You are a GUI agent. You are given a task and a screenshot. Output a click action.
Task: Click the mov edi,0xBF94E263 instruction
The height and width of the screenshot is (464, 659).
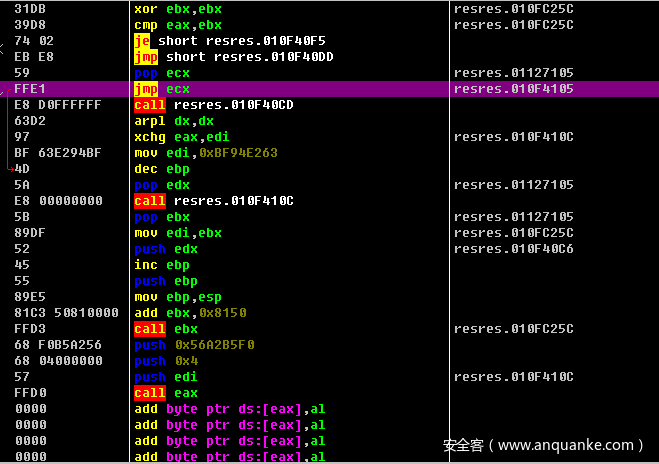pyautogui.click(x=205, y=153)
